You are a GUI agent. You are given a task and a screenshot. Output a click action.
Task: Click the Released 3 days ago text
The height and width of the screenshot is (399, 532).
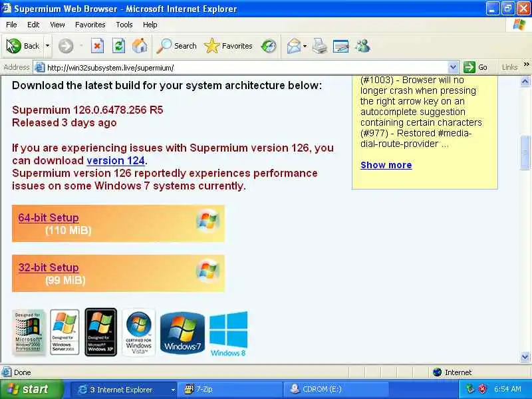pos(64,122)
